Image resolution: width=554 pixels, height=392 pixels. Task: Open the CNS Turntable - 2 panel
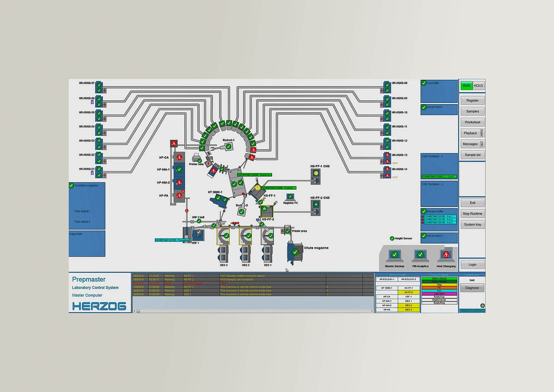click(x=439, y=194)
